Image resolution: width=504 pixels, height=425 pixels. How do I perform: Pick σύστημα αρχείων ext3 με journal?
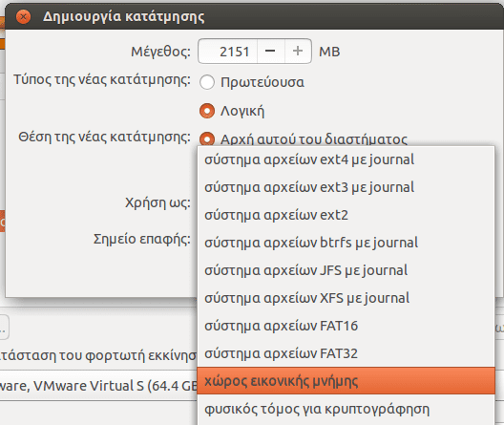pyautogui.click(x=346, y=187)
